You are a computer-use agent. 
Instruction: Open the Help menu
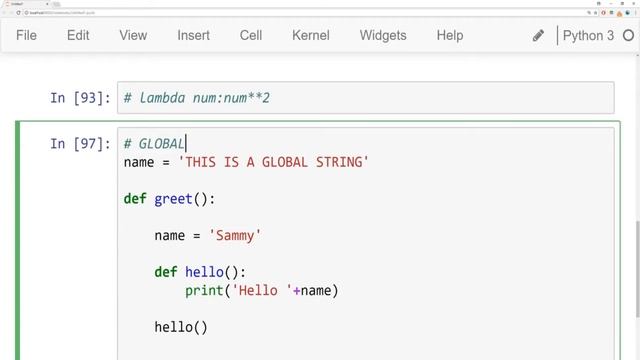(450, 36)
